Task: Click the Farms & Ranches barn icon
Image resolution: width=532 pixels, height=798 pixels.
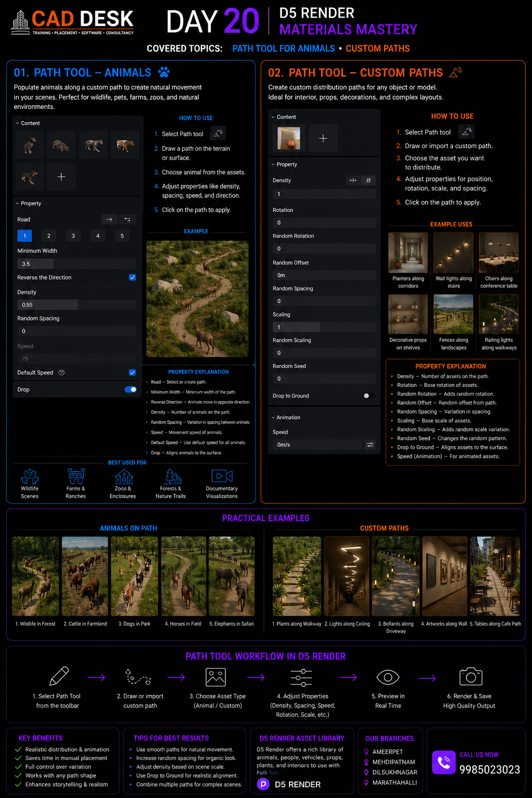Action: coord(76,476)
